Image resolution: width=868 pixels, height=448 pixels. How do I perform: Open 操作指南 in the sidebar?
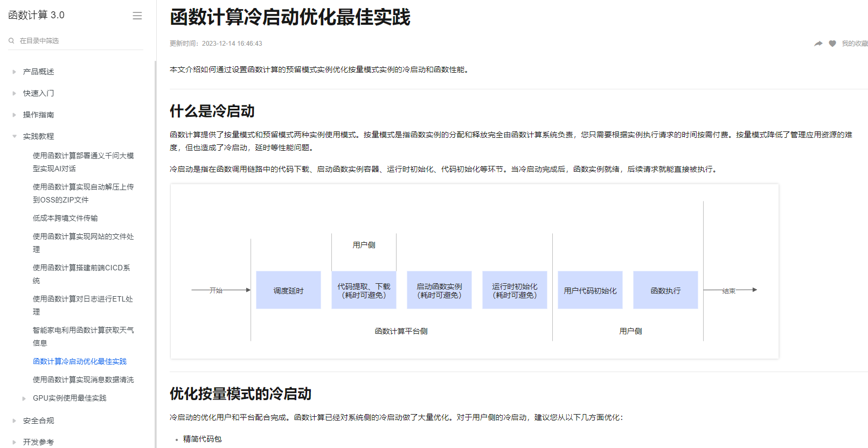pos(38,115)
